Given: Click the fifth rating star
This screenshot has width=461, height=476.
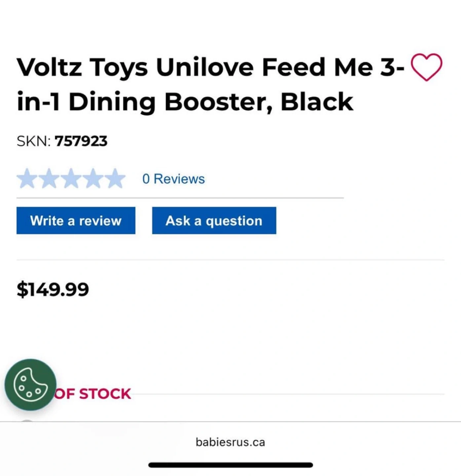Looking at the screenshot, I should pyautogui.click(x=115, y=178).
